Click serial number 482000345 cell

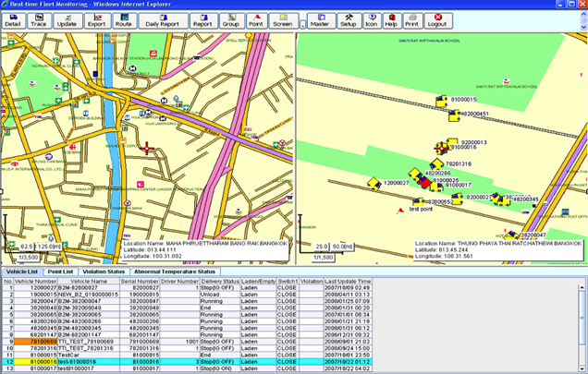140,328
